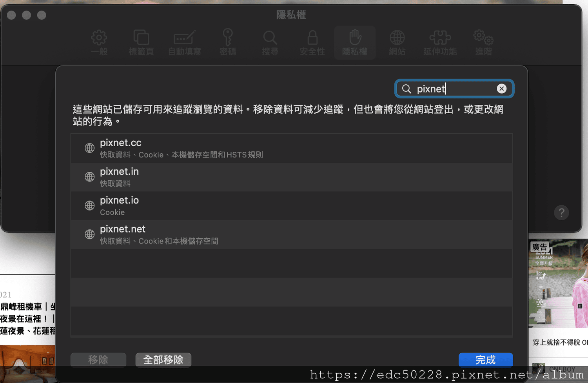Open the 延伸功能 Extensions puzzle tab
This screenshot has height=383, width=588.
(x=440, y=43)
